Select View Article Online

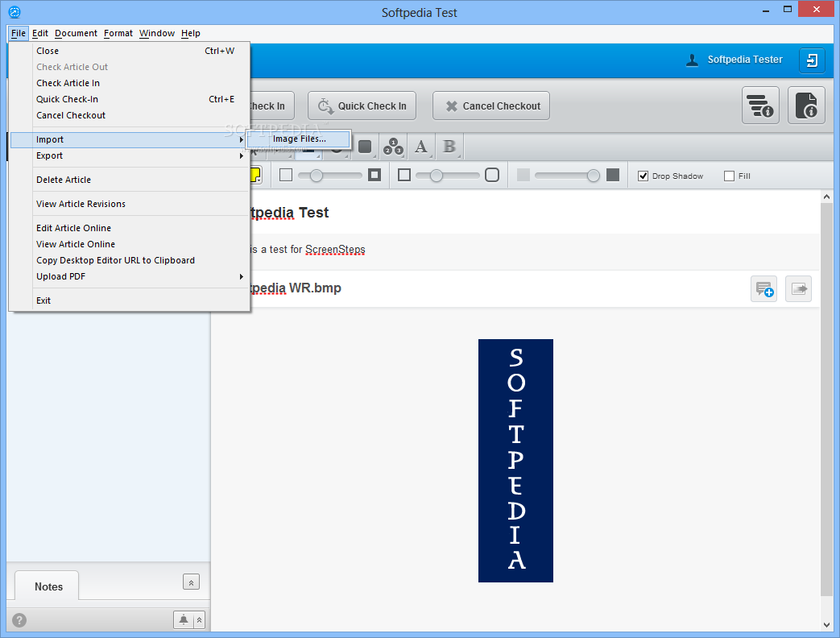[130, 244]
